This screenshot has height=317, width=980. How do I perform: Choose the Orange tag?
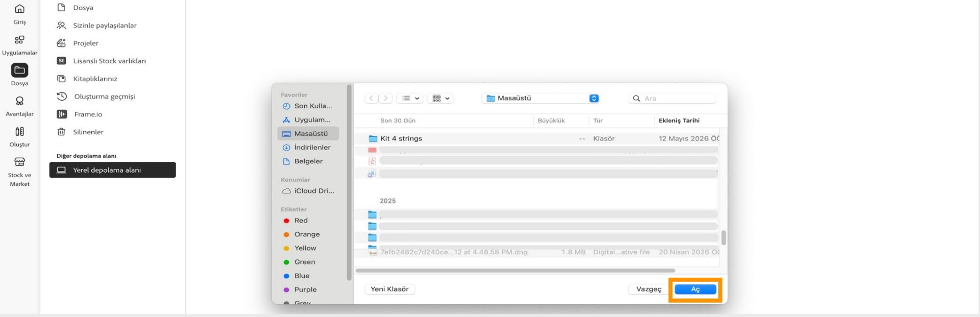[308, 234]
